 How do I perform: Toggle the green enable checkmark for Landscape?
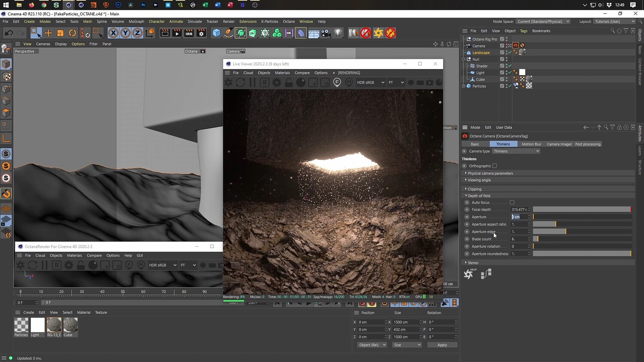[510, 52]
